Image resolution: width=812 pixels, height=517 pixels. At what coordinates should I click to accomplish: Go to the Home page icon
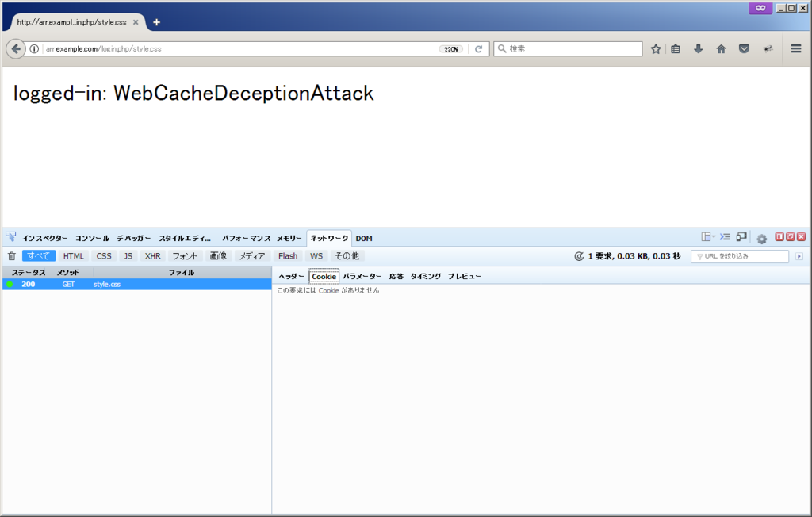point(722,49)
